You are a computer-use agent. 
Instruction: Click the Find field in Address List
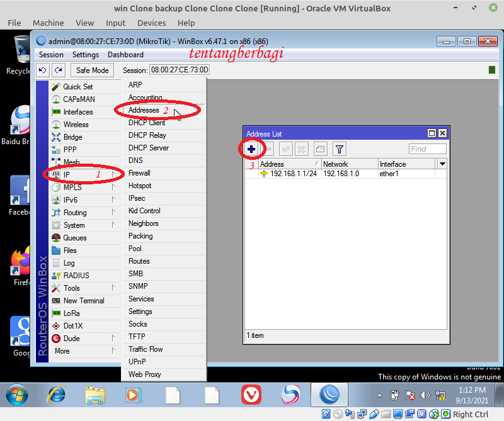point(428,149)
